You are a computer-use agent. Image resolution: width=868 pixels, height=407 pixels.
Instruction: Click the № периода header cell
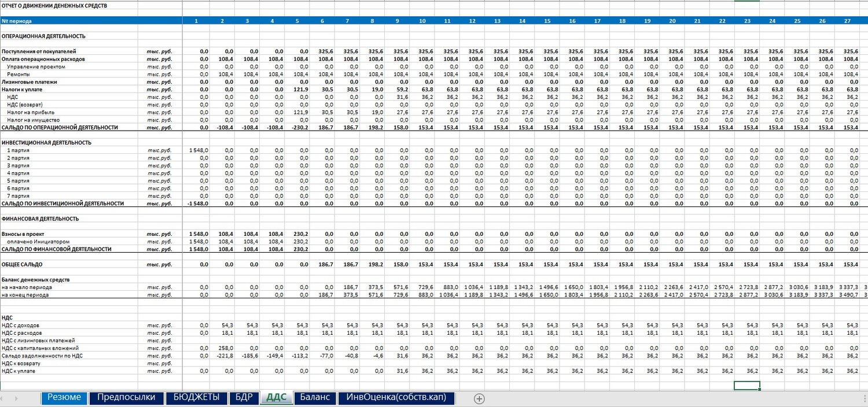click(17, 21)
